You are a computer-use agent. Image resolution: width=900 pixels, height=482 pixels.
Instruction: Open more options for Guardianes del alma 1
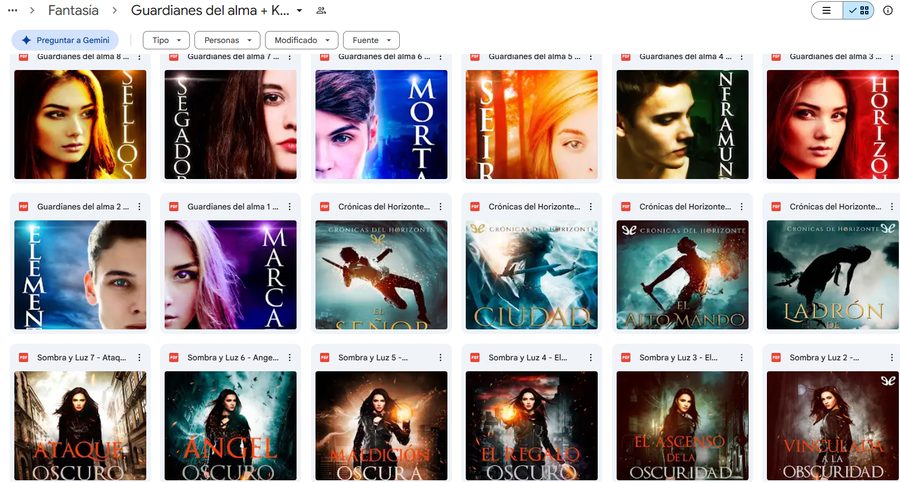click(289, 207)
